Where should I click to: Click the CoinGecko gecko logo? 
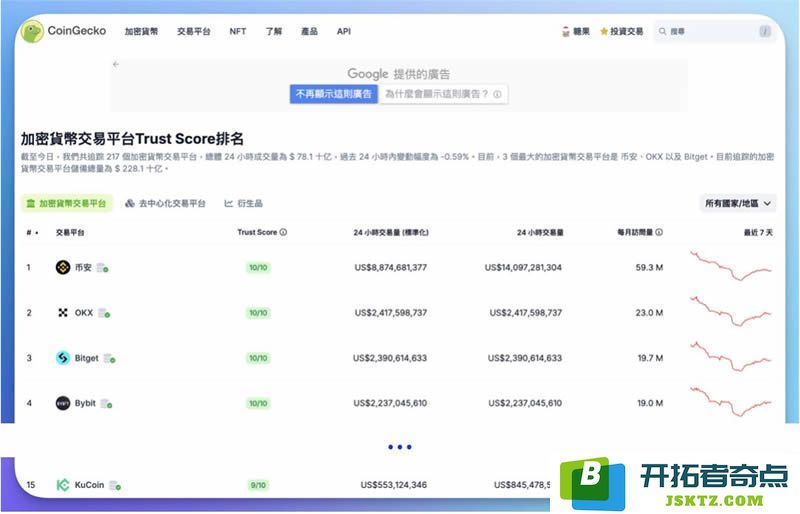point(32,32)
